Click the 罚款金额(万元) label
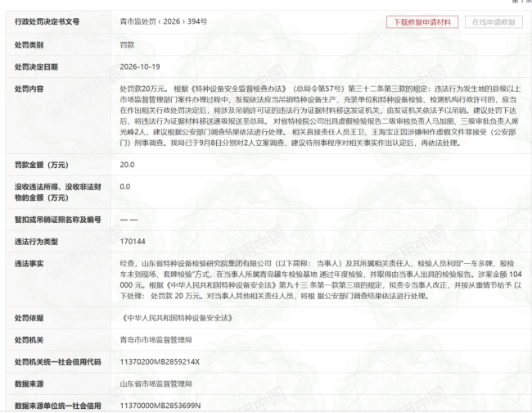532x413 pixels. pos(42,165)
